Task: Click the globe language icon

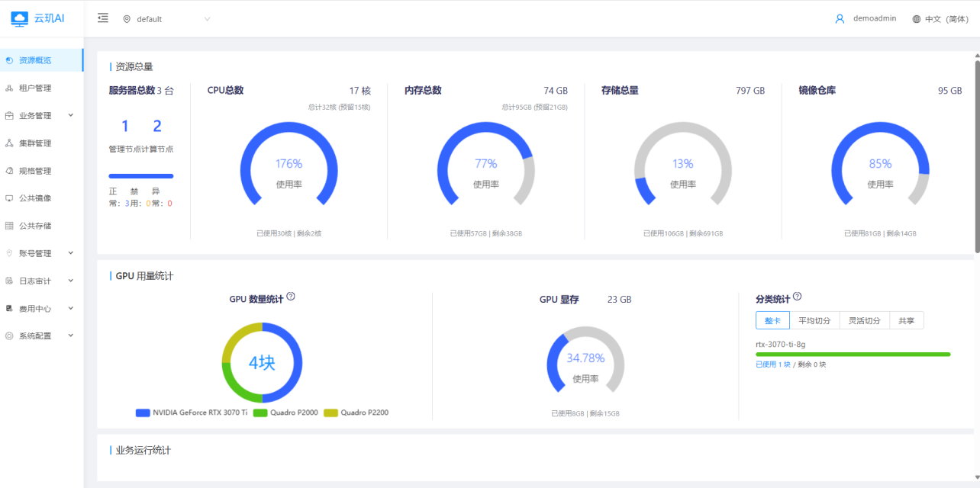Action: coord(916,19)
